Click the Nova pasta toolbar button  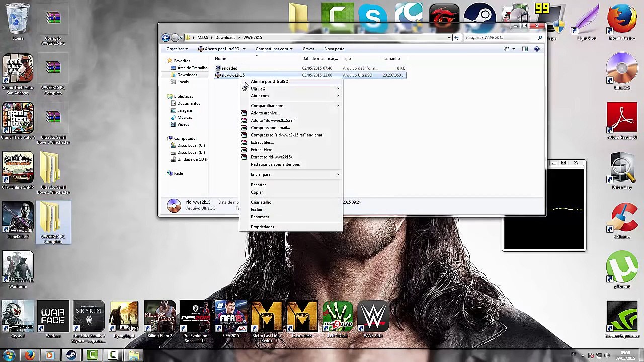[334, 49]
